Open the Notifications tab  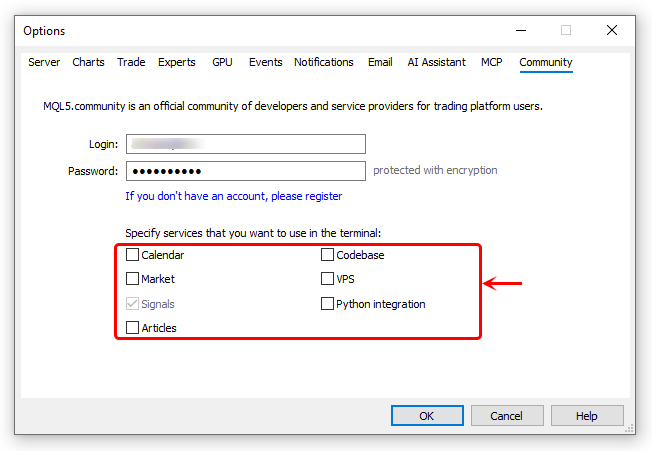click(324, 62)
